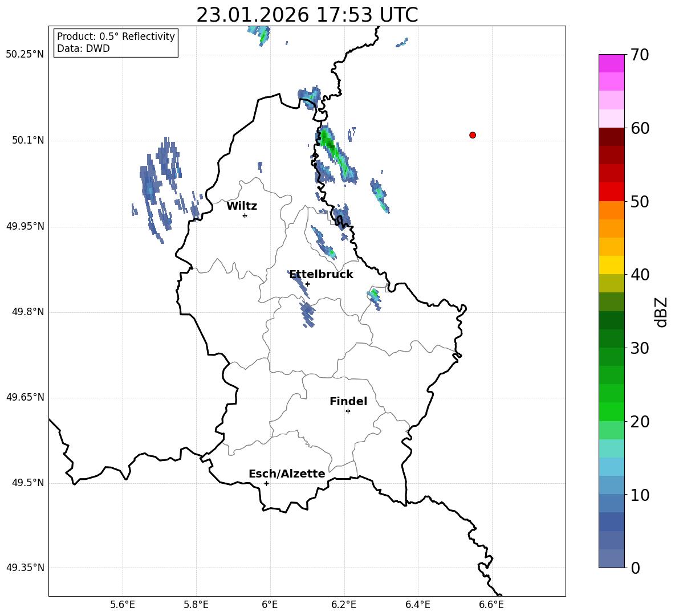Click the 5.6°E longitude label
Image resolution: width=675 pixels, height=616 pixels.
point(123,605)
